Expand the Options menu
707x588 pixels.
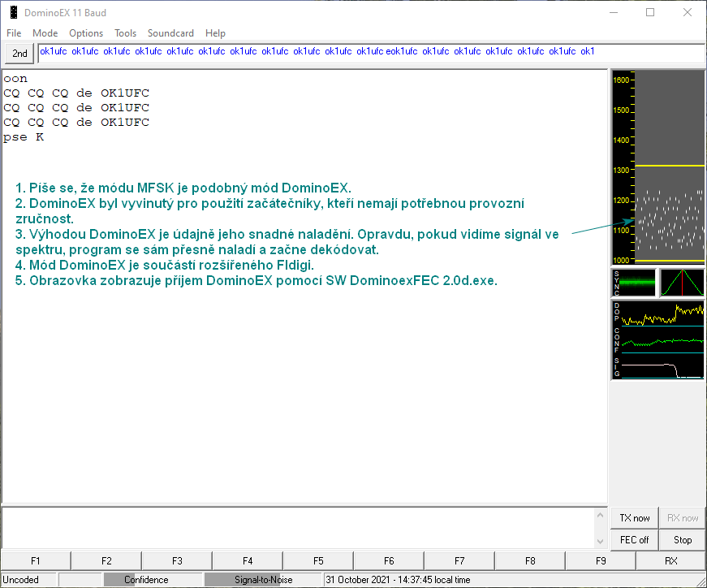86,33
